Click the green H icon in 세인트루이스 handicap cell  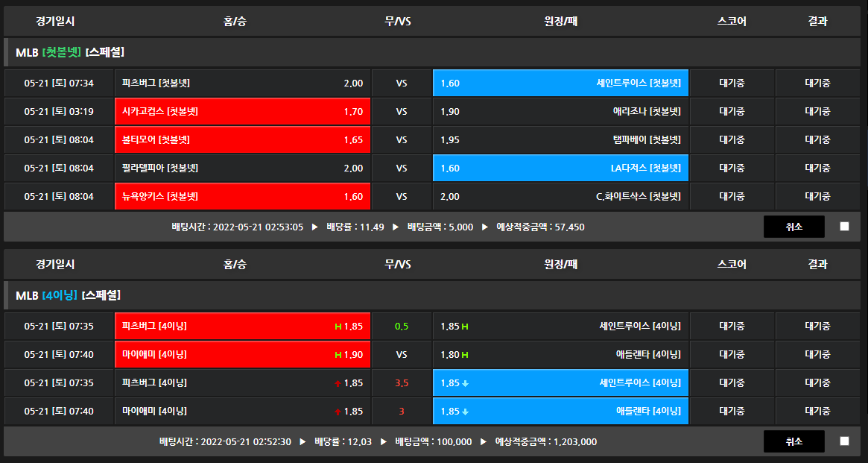[466, 327]
